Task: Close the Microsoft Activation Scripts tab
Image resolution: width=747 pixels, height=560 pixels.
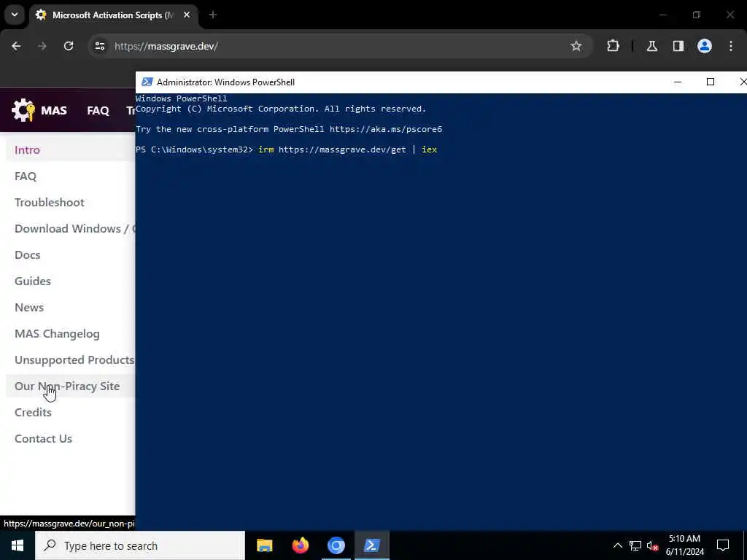Action: coord(187,15)
